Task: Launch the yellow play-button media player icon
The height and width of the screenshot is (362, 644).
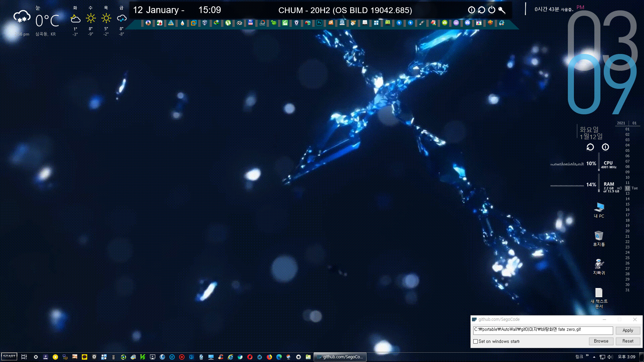Action: pos(55,357)
